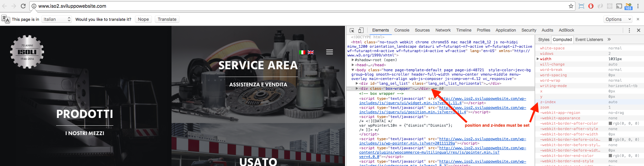The width and height of the screenshot is (644, 166).
Task: Click the browser forward arrow
Action: 14,6
